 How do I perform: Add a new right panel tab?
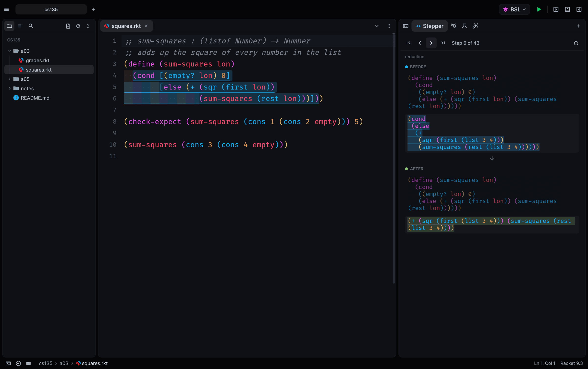click(578, 26)
